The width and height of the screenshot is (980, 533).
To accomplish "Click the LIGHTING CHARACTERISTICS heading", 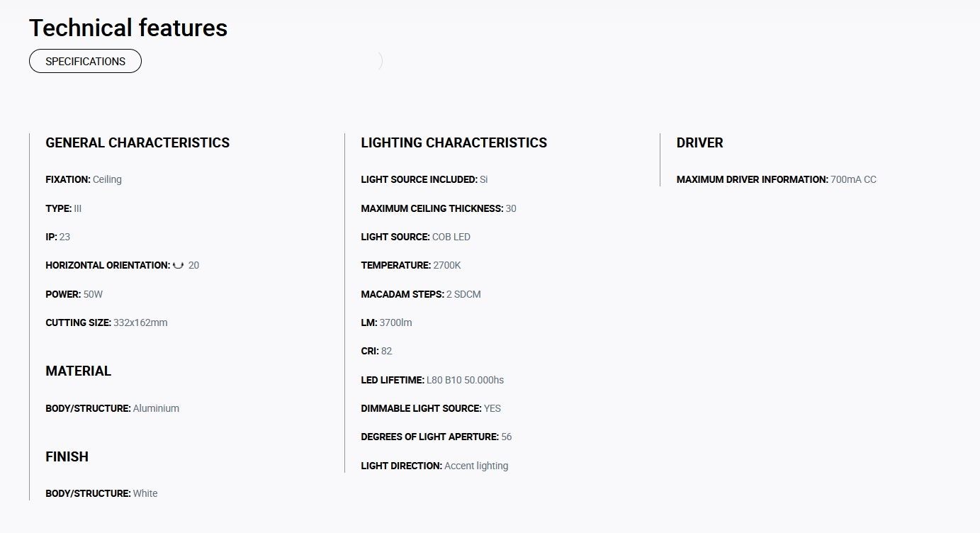I will (x=454, y=142).
